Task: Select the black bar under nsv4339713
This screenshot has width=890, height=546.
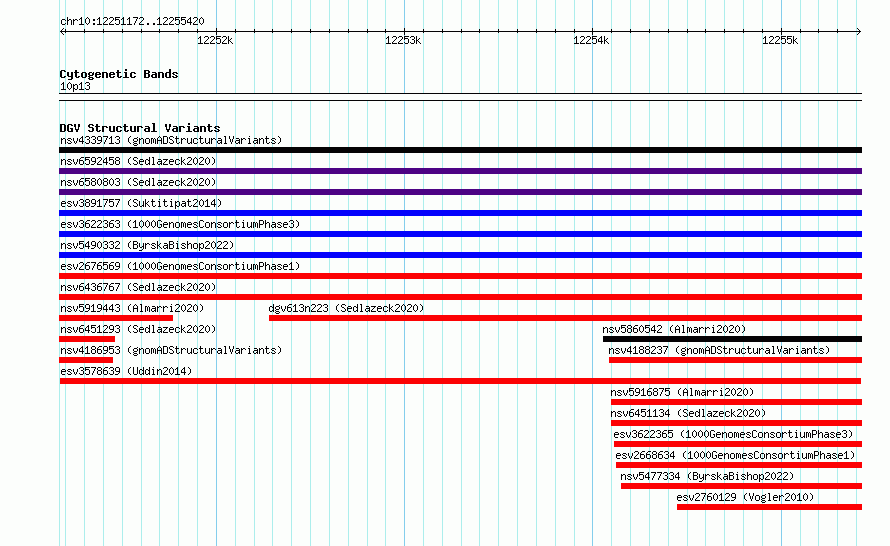Action: coord(460,150)
